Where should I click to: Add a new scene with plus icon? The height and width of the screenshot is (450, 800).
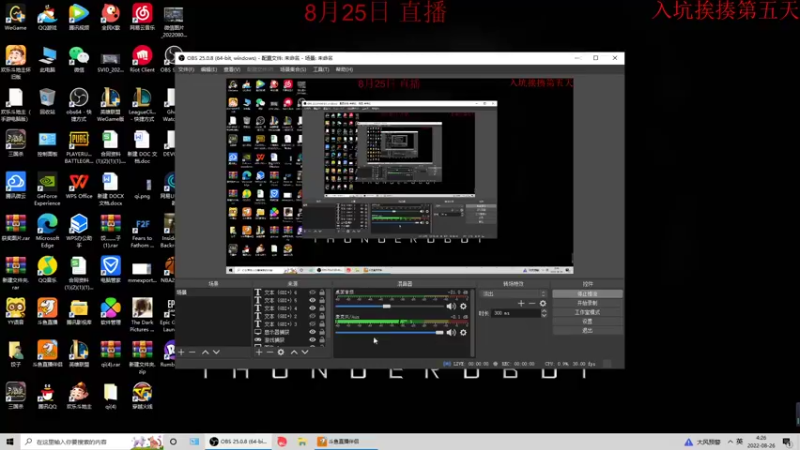pyautogui.click(x=181, y=352)
